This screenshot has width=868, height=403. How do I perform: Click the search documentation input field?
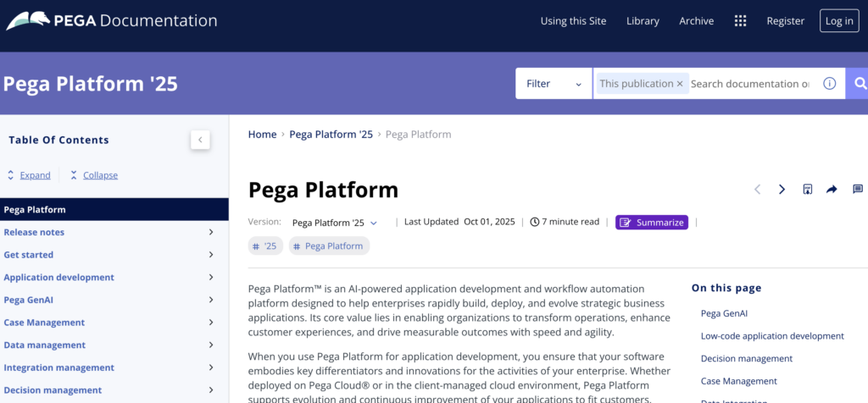pos(750,84)
